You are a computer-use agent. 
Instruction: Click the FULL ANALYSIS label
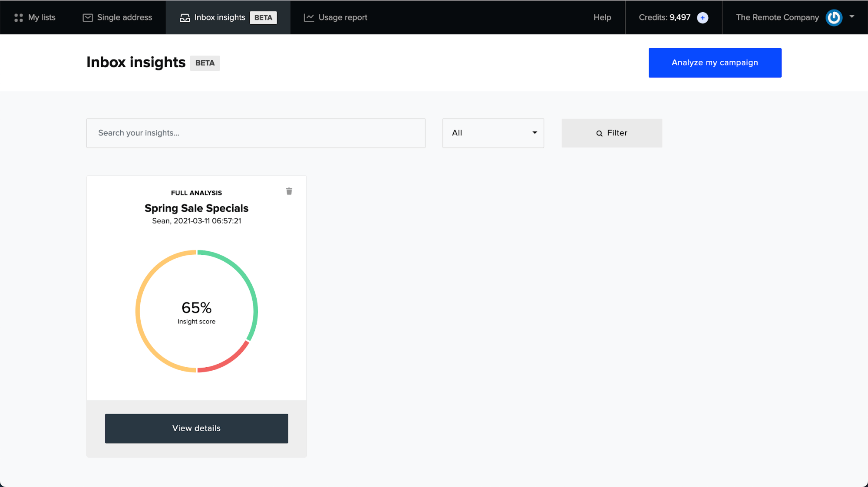click(x=196, y=193)
